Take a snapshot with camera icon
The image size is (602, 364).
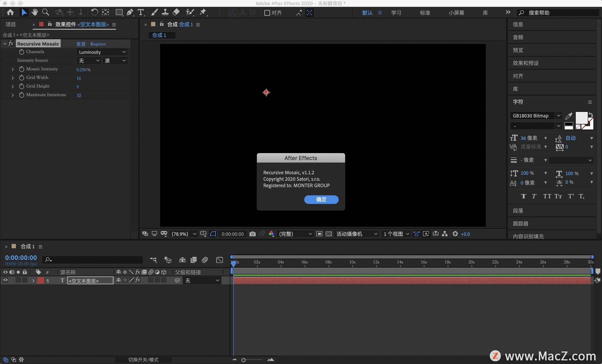tap(252, 234)
